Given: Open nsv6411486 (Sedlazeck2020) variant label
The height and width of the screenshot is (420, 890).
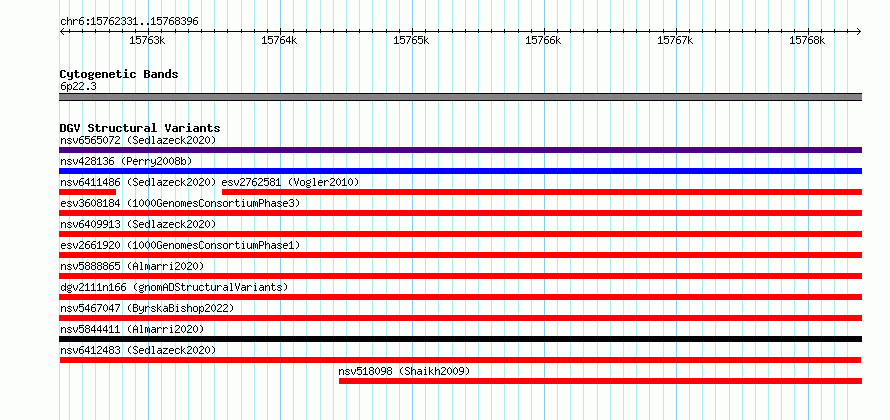Looking at the screenshot, I should pyautogui.click(x=138, y=182).
